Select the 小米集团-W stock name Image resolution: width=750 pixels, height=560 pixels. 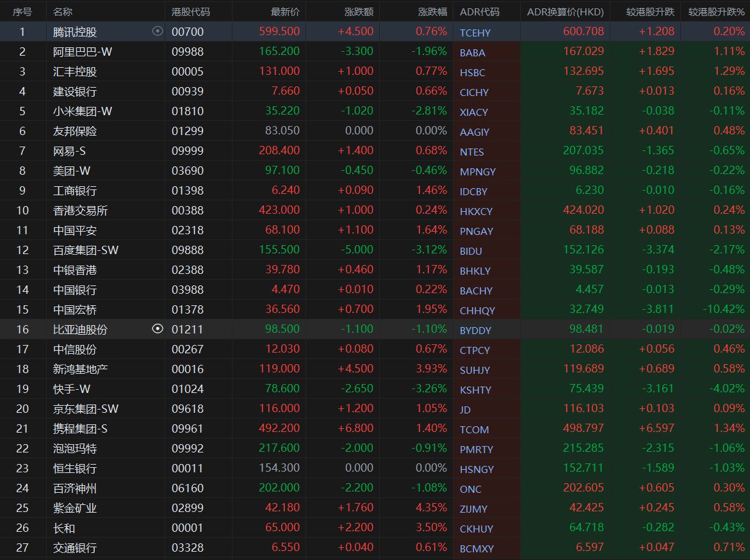pos(83,111)
